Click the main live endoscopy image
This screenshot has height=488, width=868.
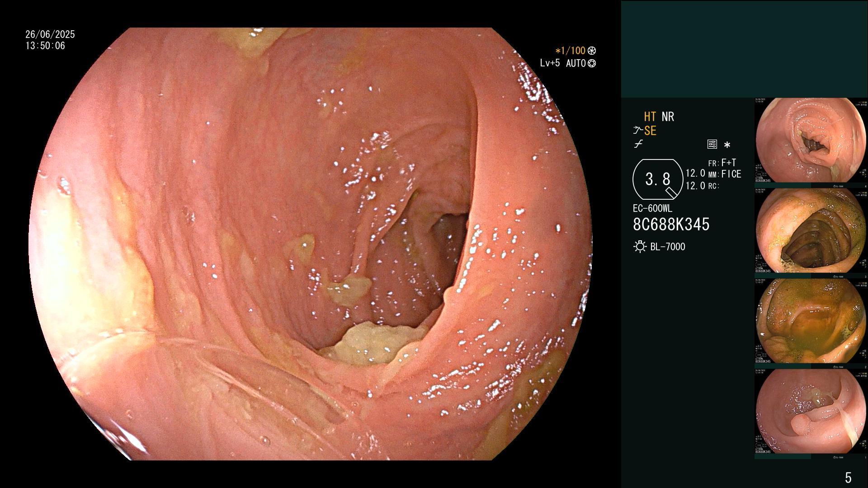coord(311,244)
